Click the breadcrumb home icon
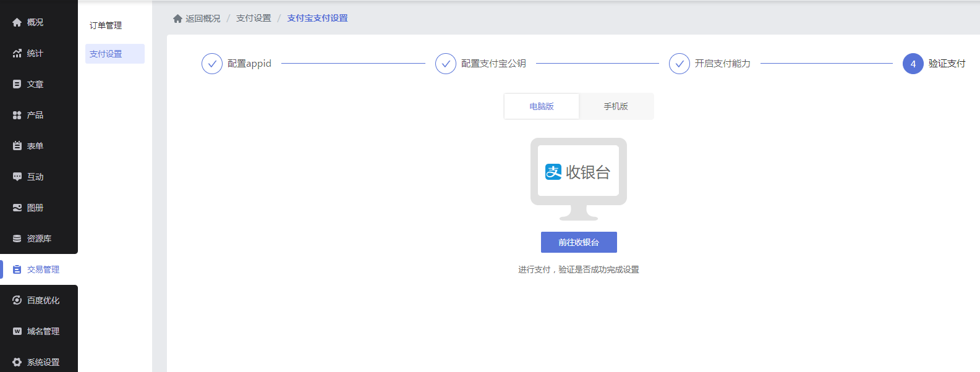The image size is (980, 372). tap(177, 19)
